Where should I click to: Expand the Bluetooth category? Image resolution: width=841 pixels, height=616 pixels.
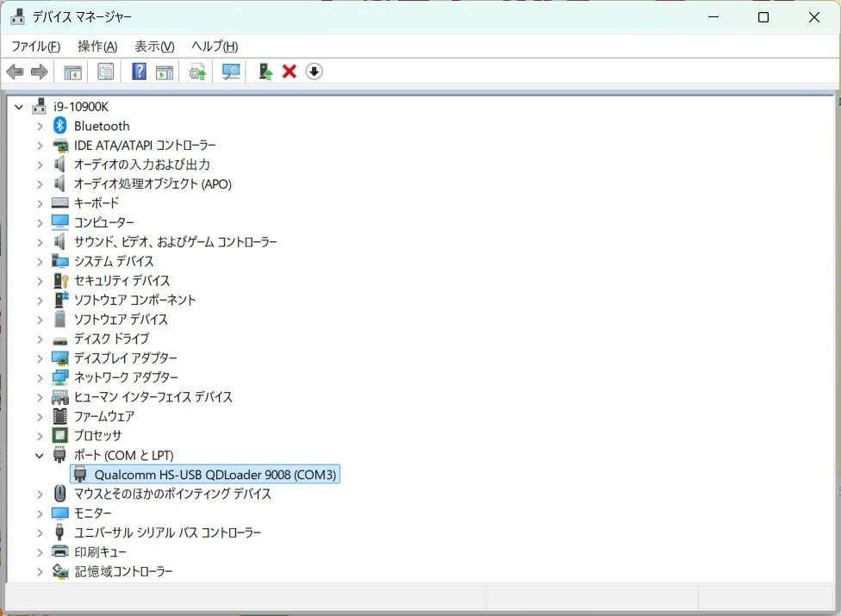(x=39, y=127)
